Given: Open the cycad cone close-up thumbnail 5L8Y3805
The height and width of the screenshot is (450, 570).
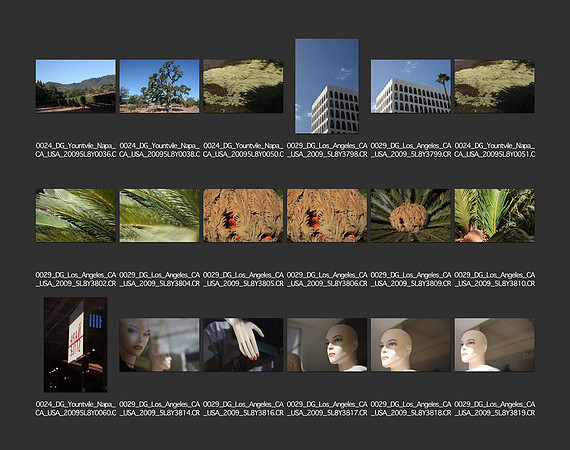Looking at the screenshot, I should click(243, 215).
